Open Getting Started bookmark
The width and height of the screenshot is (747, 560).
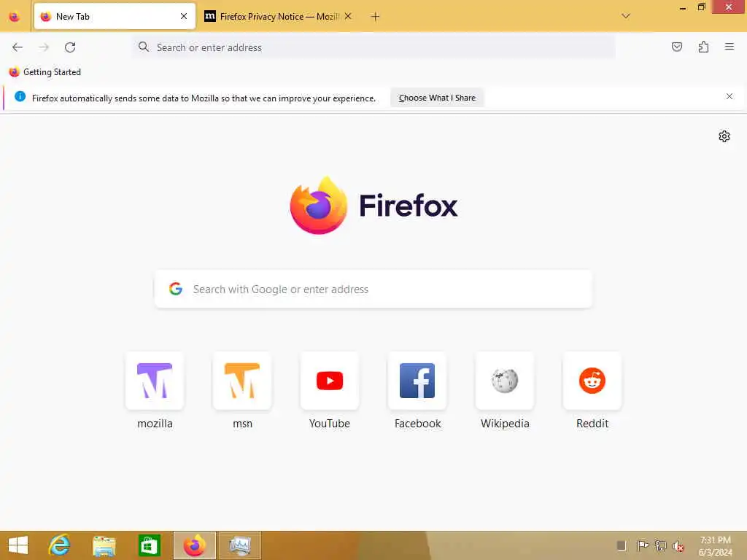(x=45, y=72)
